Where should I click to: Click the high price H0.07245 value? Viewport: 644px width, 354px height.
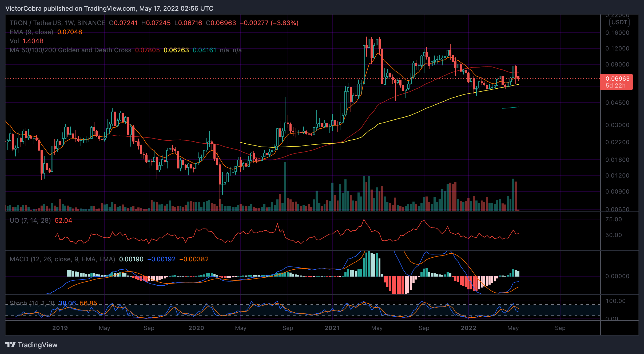(x=156, y=23)
